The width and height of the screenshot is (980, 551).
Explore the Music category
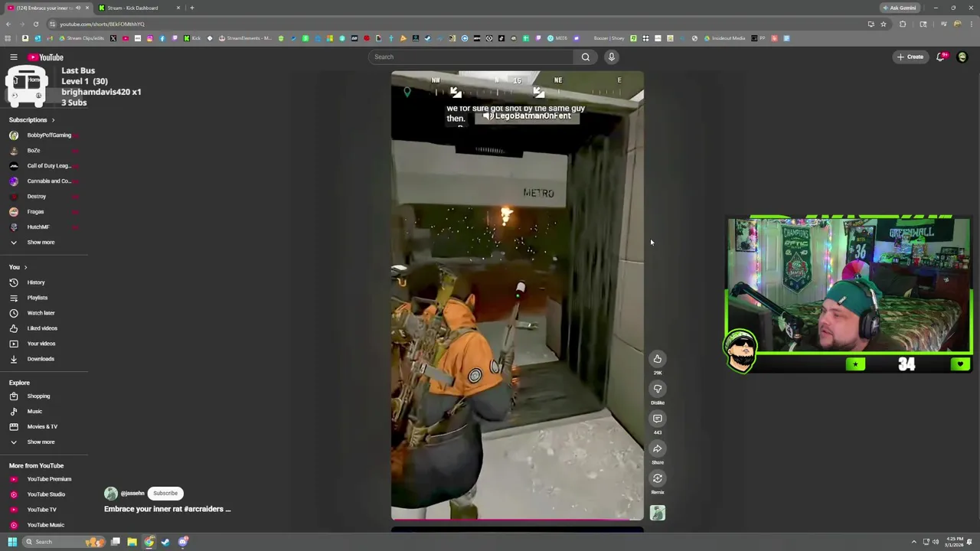[x=43, y=412]
